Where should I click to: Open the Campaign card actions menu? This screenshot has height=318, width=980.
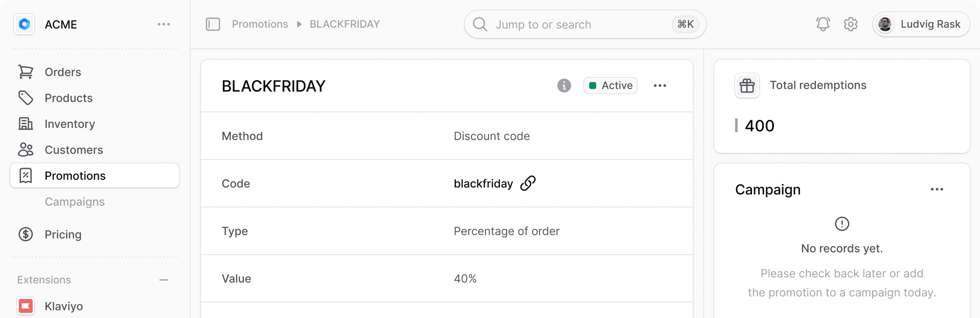point(937,189)
